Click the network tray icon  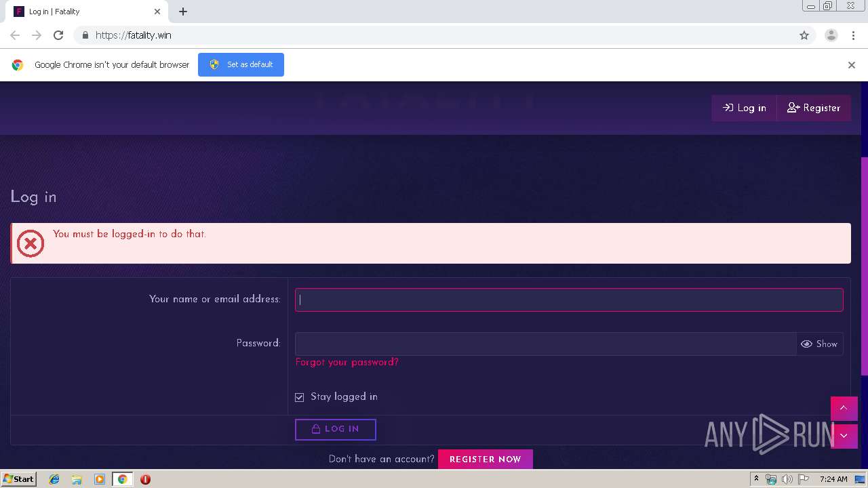pos(771,479)
